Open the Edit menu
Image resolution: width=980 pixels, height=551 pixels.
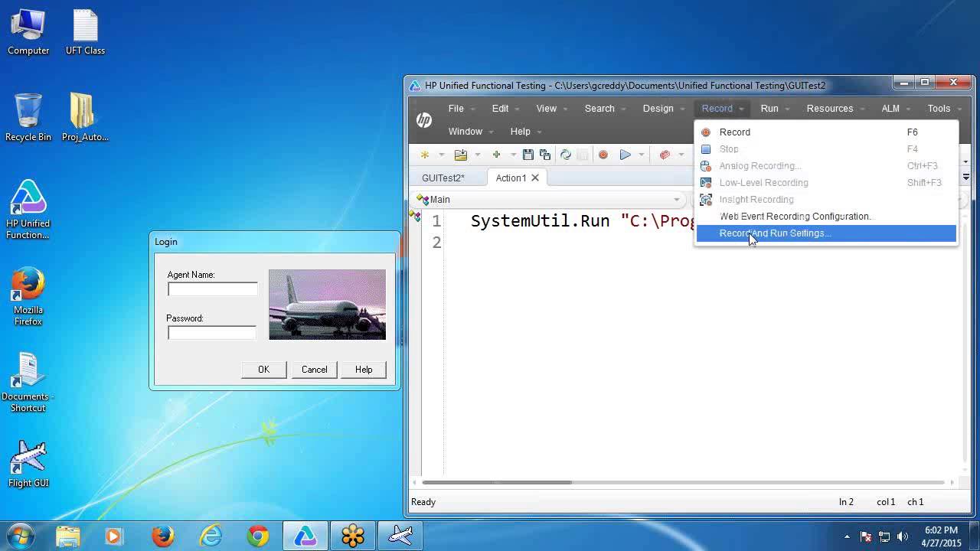501,109
